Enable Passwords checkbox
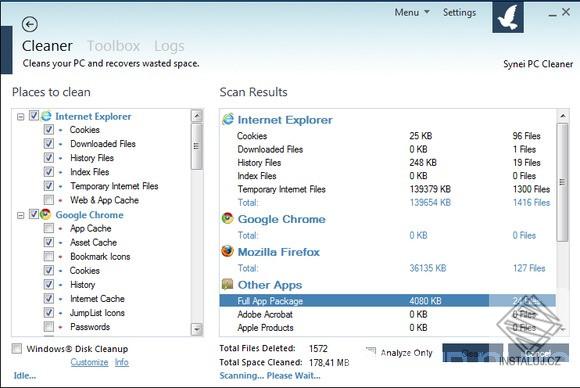Screen dimensions: 580x388 48,327
